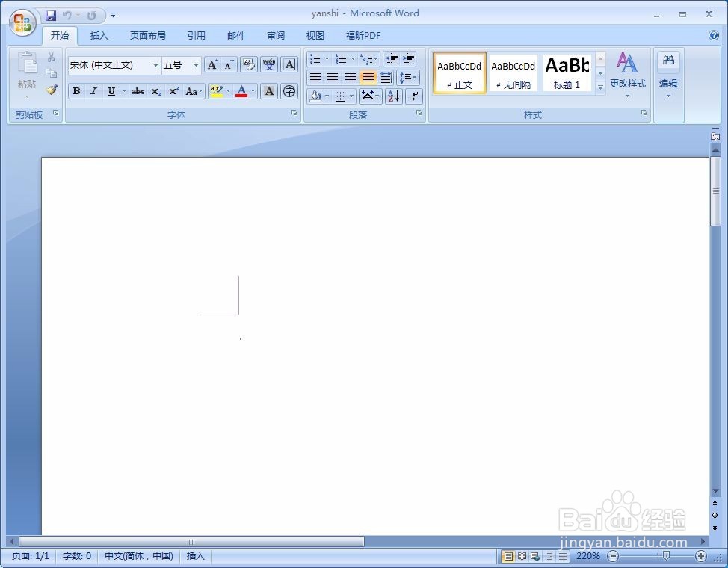Customize Quick Access Toolbar dropdown
The width and height of the screenshot is (728, 568).
(114, 16)
